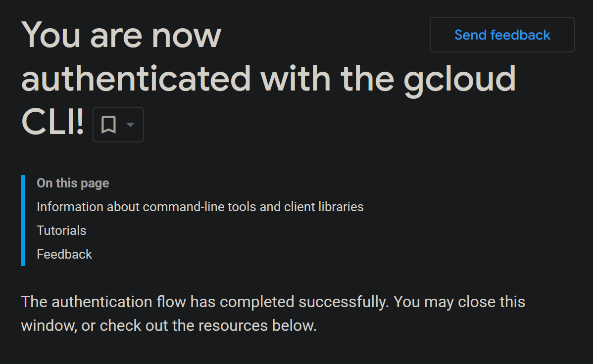This screenshot has width=593, height=364.
Task: Click the page title 'You are now authenticated'
Action: (268, 78)
